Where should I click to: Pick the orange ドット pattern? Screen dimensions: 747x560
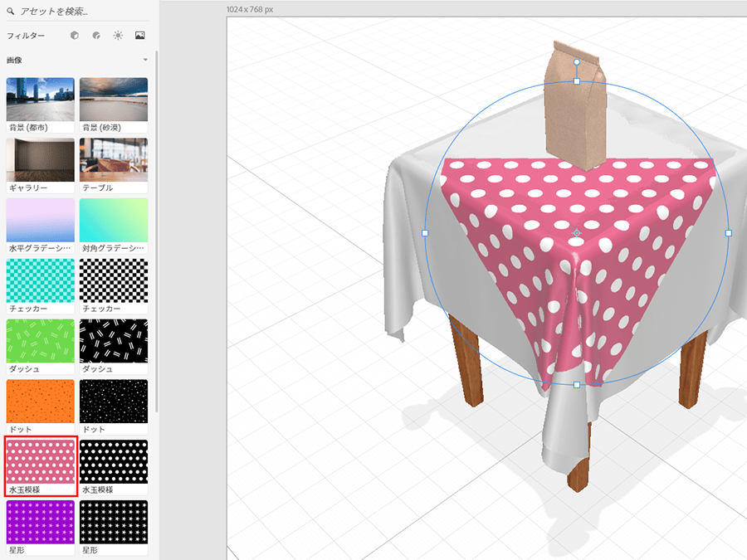[x=40, y=401]
